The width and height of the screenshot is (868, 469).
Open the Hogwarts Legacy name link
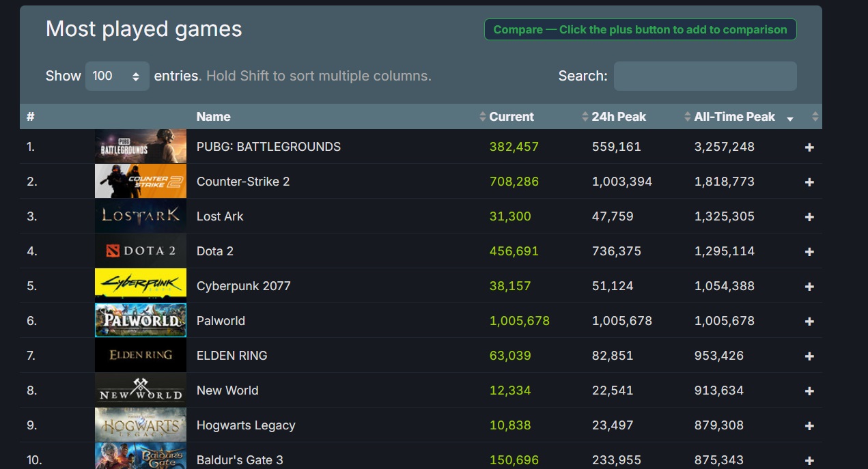click(x=246, y=425)
